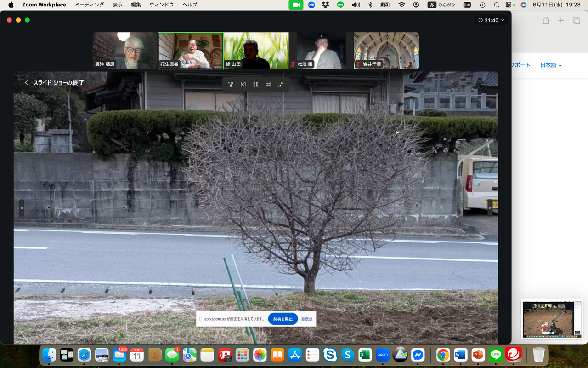The height and width of the screenshot is (368, 588).
Task: Open Finder from the Dock
Action: tap(49, 355)
